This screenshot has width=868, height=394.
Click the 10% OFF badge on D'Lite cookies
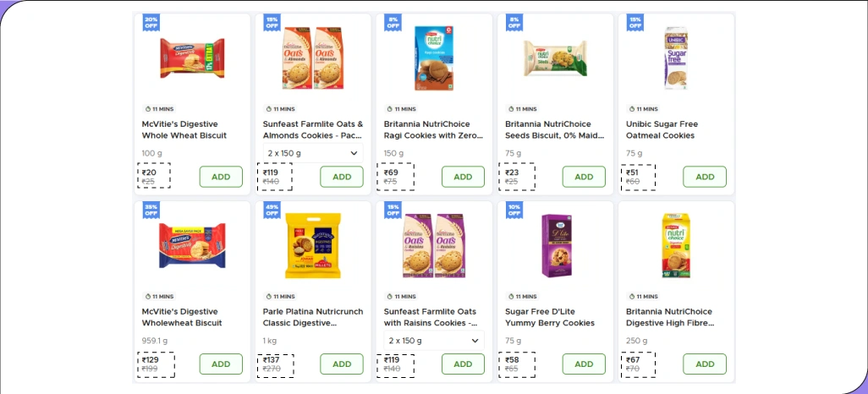[514, 210]
